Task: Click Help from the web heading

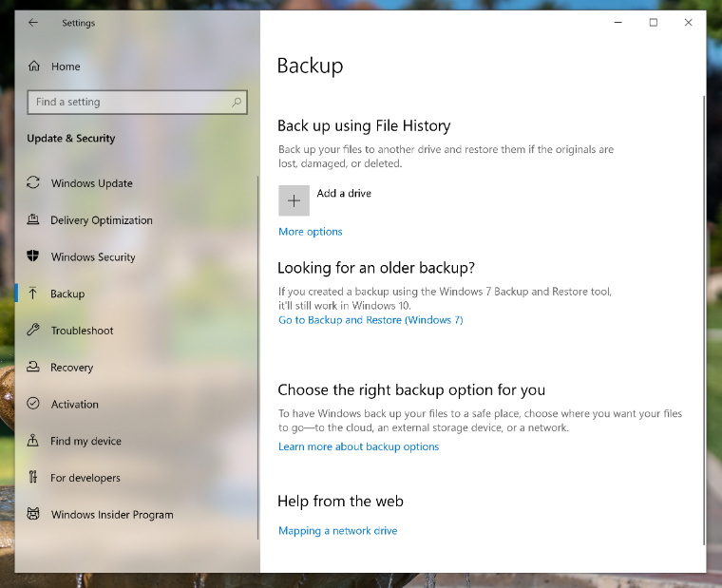Action: [x=341, y=501]
